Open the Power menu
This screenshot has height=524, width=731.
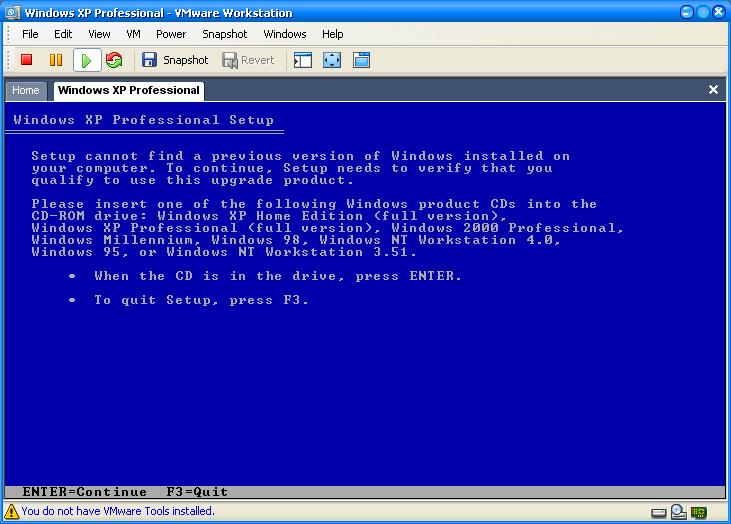point(171,34)
